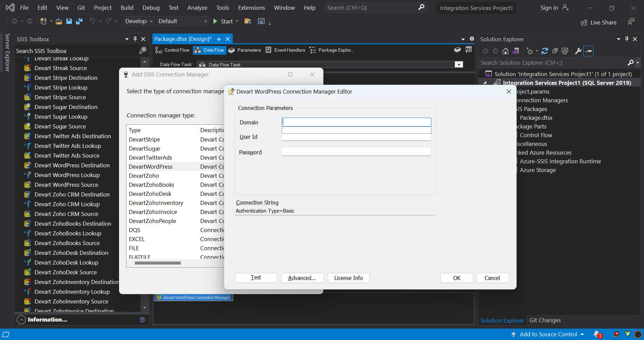The image size is (644, 340).
Task: Click the Password input field
Action: pyautogui.click(x=356, y=152)
